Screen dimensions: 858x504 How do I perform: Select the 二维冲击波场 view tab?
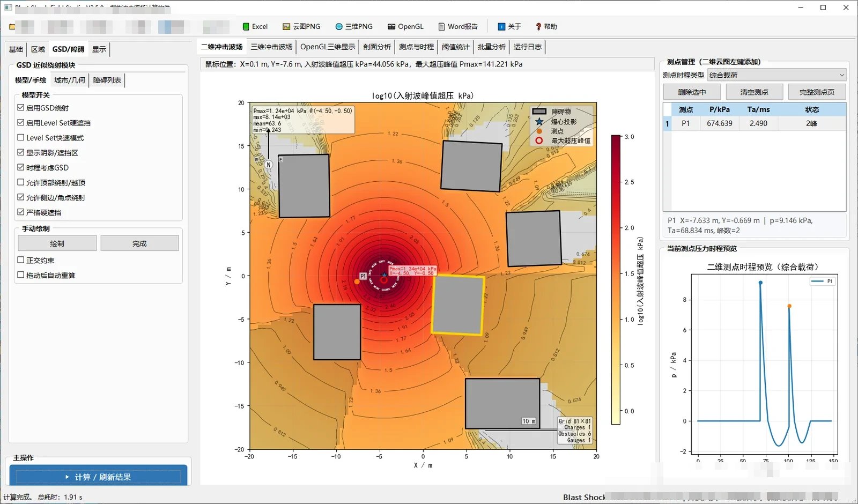[x=222, y=47]
